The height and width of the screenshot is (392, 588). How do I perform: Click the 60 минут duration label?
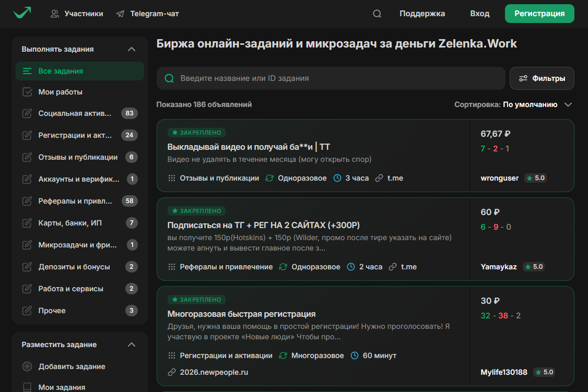coord(379,355)
